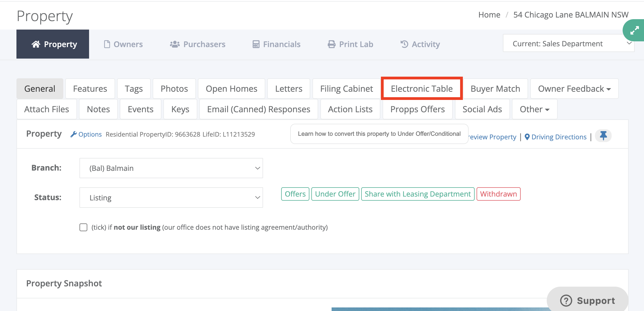
Task: Click the calculator icon beside Financials
Action: pos(256,44)
